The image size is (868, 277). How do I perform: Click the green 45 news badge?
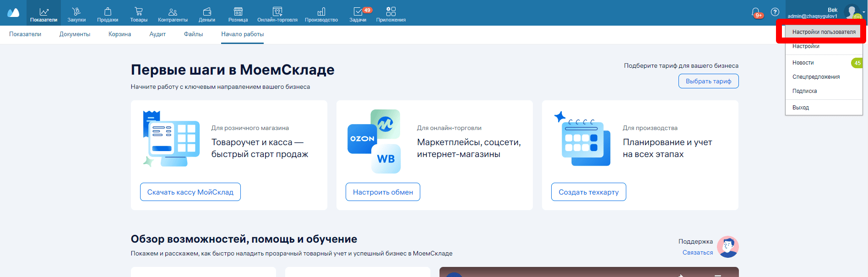857,63
